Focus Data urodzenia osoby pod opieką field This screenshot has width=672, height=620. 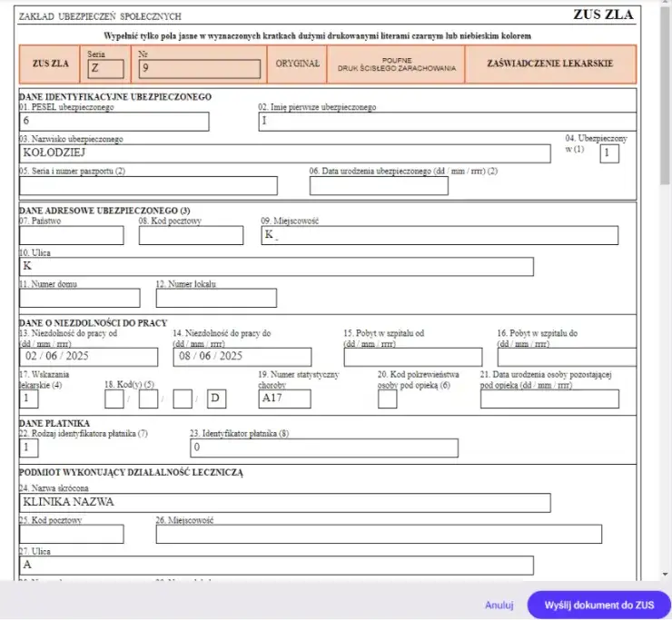coord(549,399)
